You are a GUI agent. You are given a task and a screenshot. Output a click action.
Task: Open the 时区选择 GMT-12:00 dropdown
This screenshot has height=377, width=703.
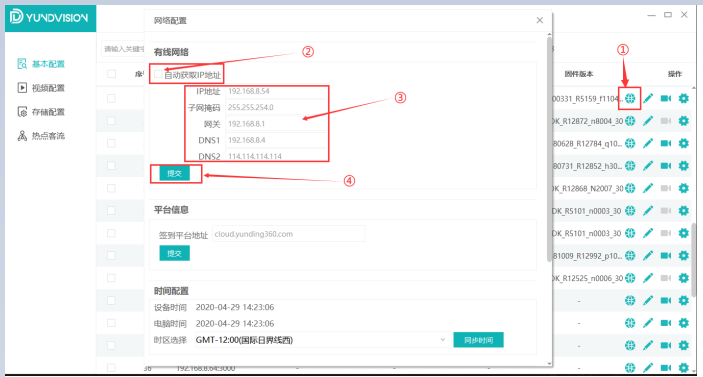pos(321,340)
